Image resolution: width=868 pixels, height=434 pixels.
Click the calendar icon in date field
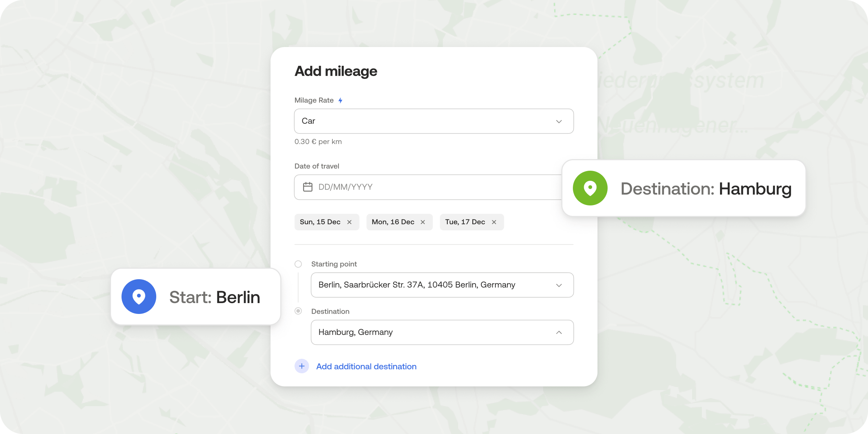tap(308, 187)
